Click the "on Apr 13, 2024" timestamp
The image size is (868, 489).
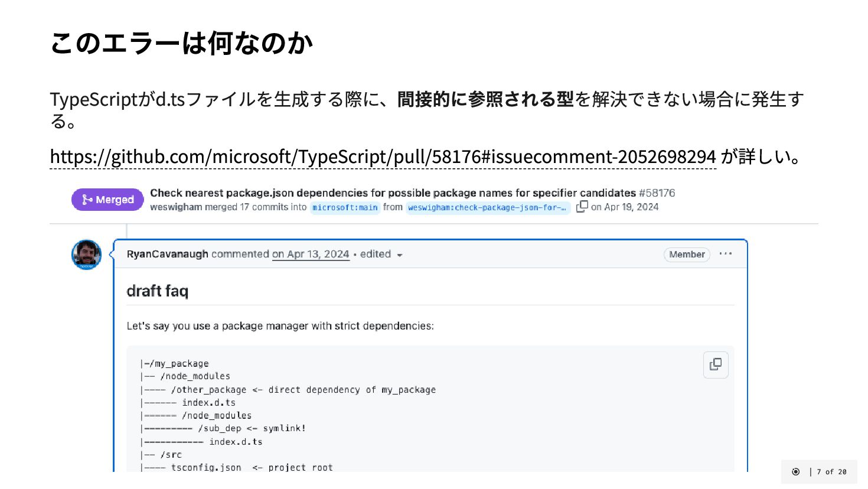tap(311, 254)
